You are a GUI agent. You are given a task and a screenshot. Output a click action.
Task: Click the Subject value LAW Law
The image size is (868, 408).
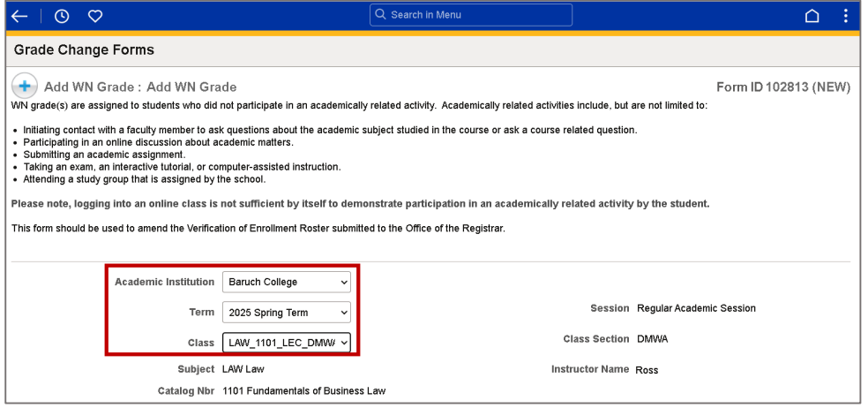tap(243, 369)
